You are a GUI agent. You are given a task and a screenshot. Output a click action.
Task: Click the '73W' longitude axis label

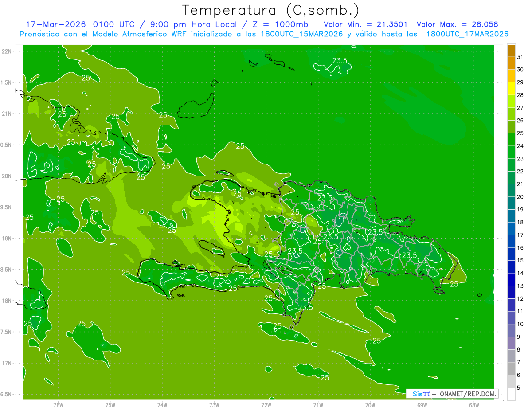(214, 404)
